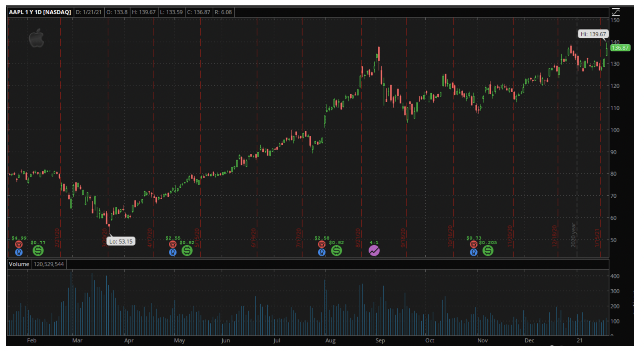644x351 pixels.
Task: Click the purple 4:1 stock split icon
Action: point(374,250)
